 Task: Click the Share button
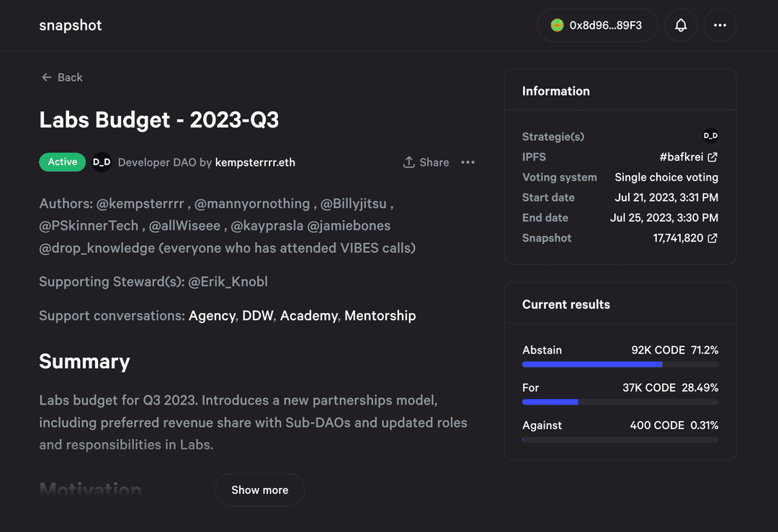pos(426,162)
